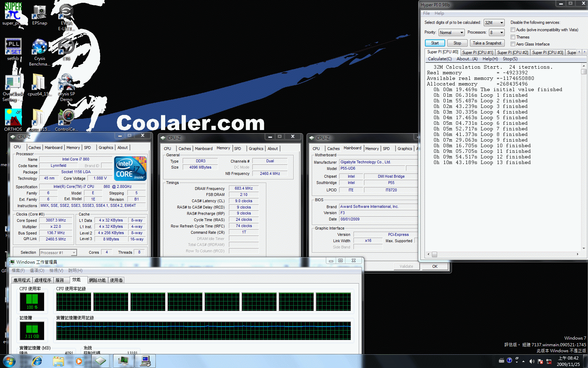Click the Stop button in Hyper PI
The image size is (588, 368).
coord(457,43)
